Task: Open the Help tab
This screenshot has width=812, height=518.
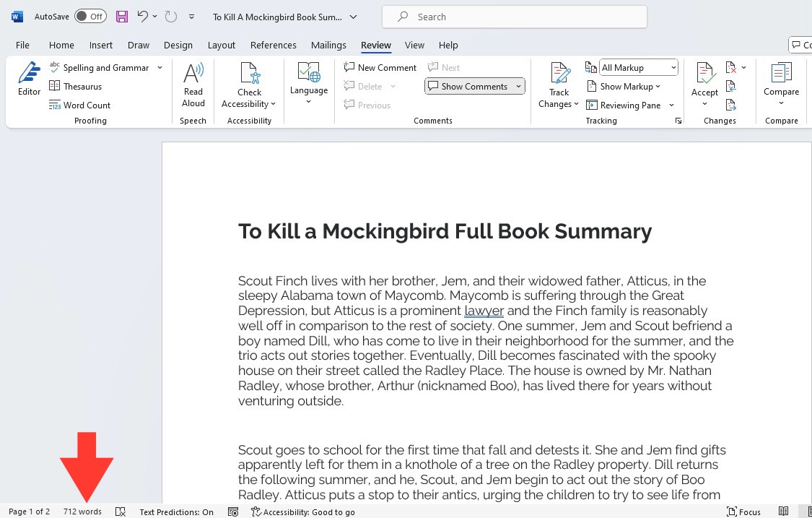Action: tap(448, 45)
